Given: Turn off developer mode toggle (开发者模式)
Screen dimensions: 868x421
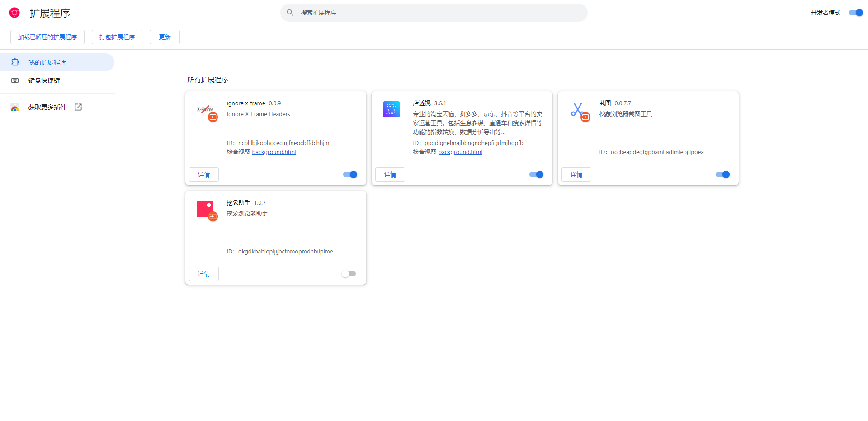Looking at the screenshot, I should coord(856,13).
